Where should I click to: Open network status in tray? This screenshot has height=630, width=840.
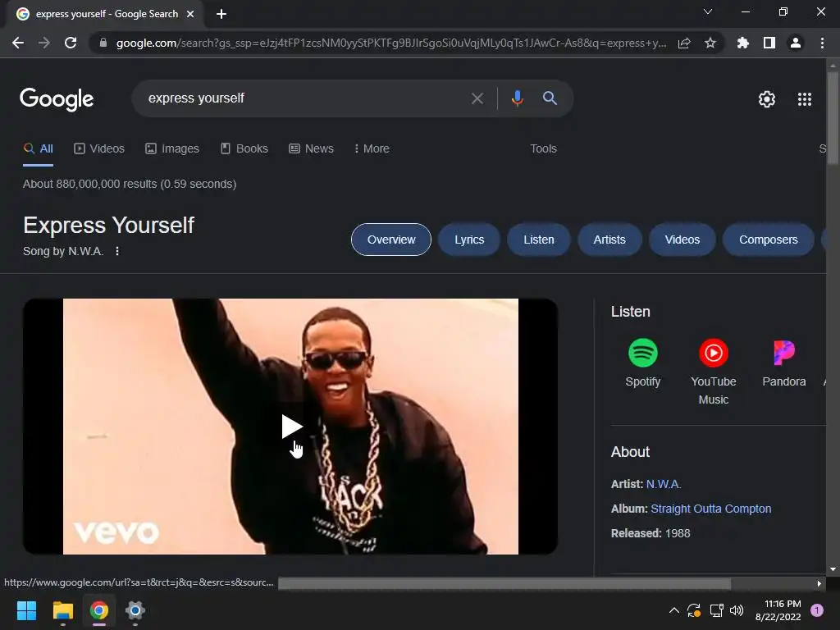(716, 610)
